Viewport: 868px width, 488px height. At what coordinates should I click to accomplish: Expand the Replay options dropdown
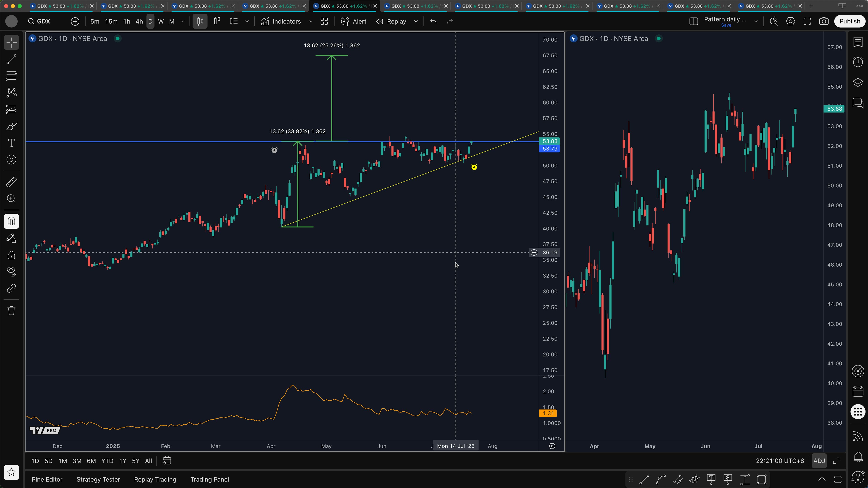tap(416, 21)
